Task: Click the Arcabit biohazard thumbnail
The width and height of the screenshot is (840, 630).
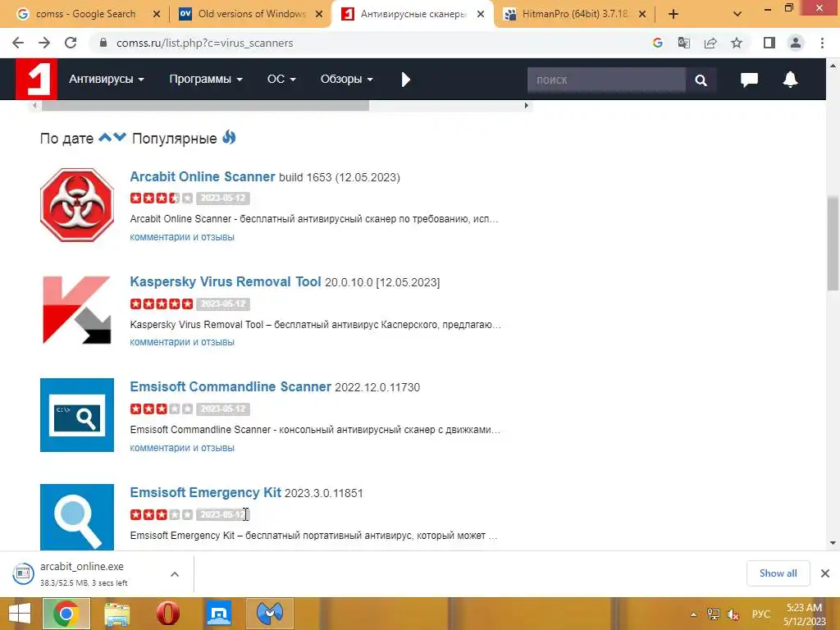Action: (x=77, y=204)
